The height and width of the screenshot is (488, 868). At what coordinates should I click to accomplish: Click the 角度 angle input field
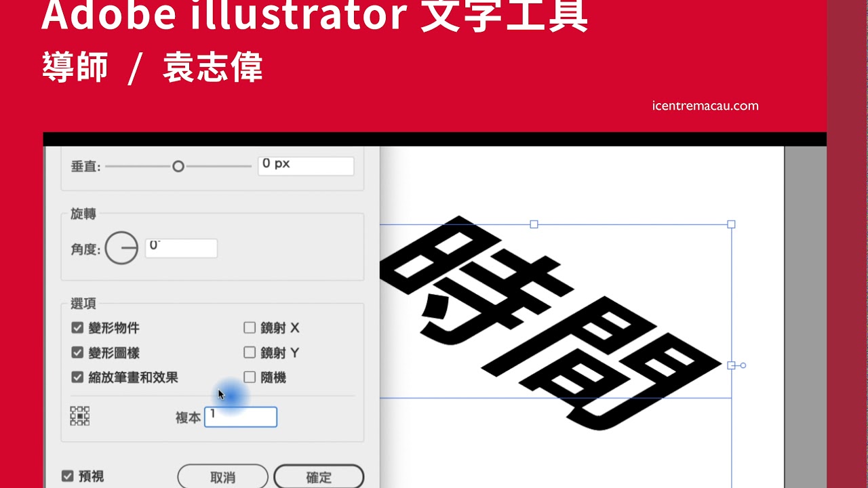click(x=182, y=248)
